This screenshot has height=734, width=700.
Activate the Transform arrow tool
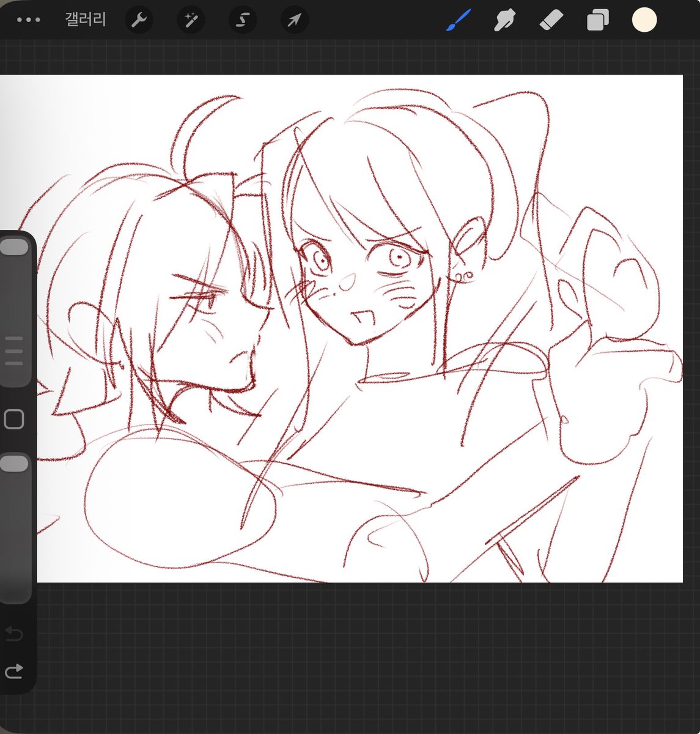coord(294,20)
